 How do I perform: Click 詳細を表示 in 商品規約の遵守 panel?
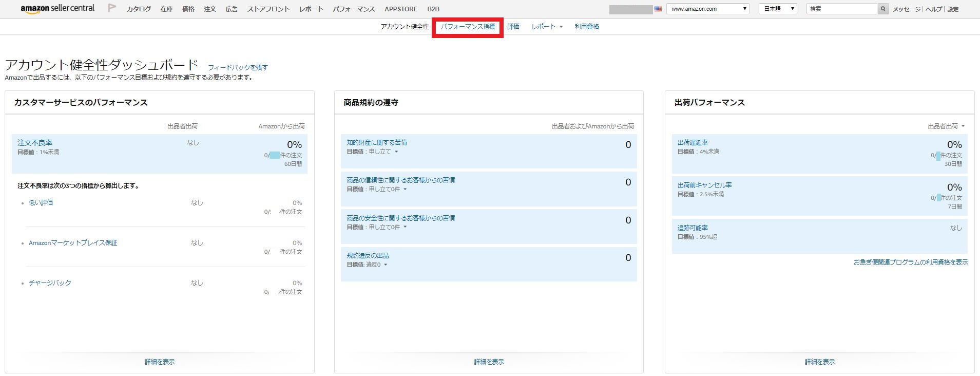[x=489, y=362]
